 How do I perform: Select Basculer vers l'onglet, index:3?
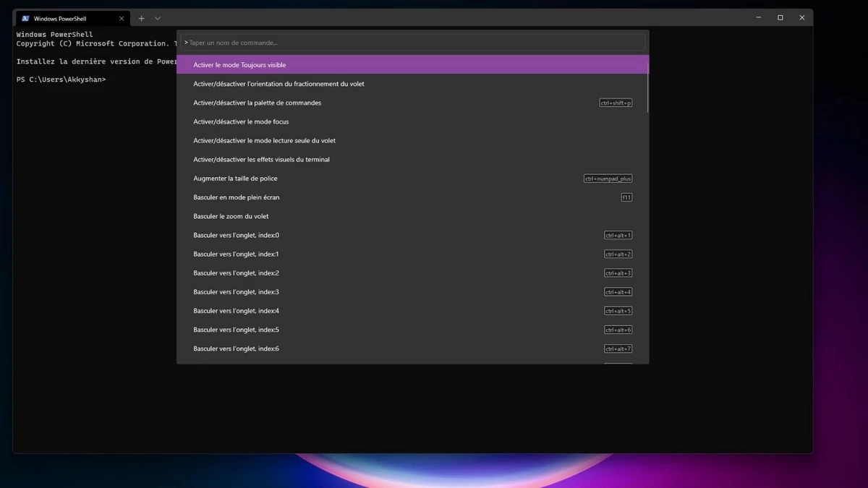coord(412,292)
